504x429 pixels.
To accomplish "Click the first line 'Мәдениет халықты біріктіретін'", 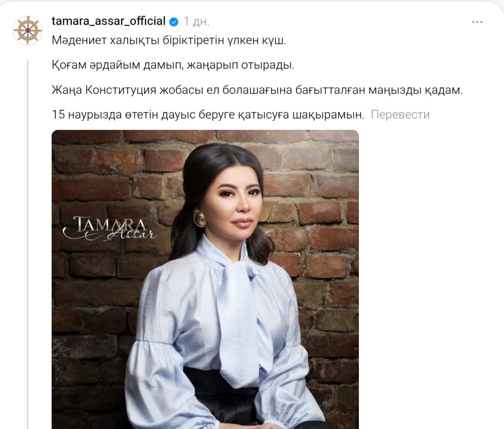I will pos(169,41).
